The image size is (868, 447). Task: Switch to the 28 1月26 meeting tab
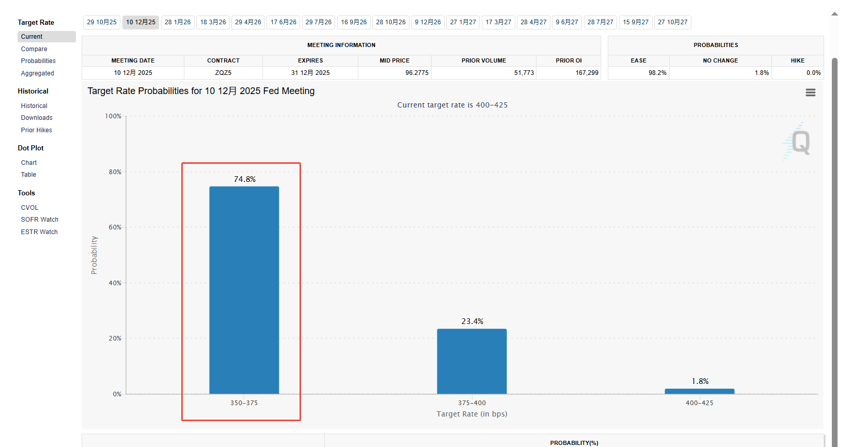tap(178, 22)
